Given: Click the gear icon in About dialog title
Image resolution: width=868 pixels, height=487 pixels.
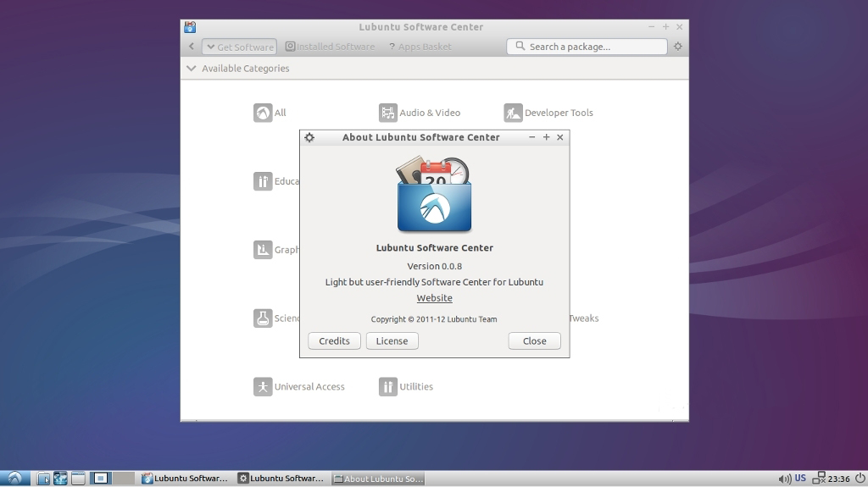Looking at the screenshot, I should coord(309,137).
